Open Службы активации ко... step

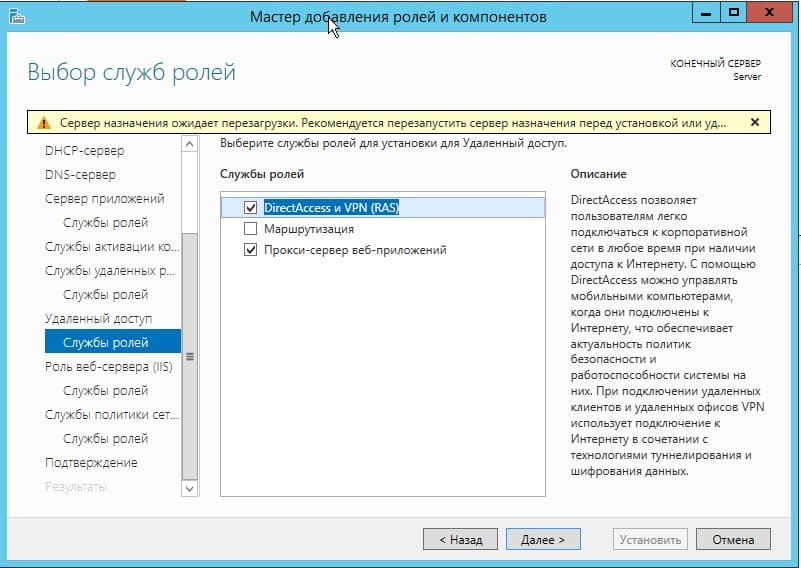point(112,247)
